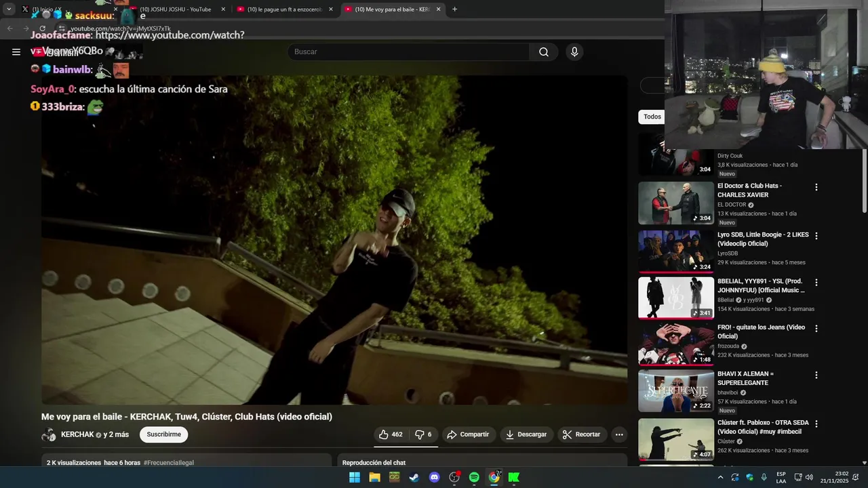This screenshot has height=488, width=868.
Task: Open video title 'BHAVI X ALEMAN = SUPERELEGANTE'
Action: 746,378
